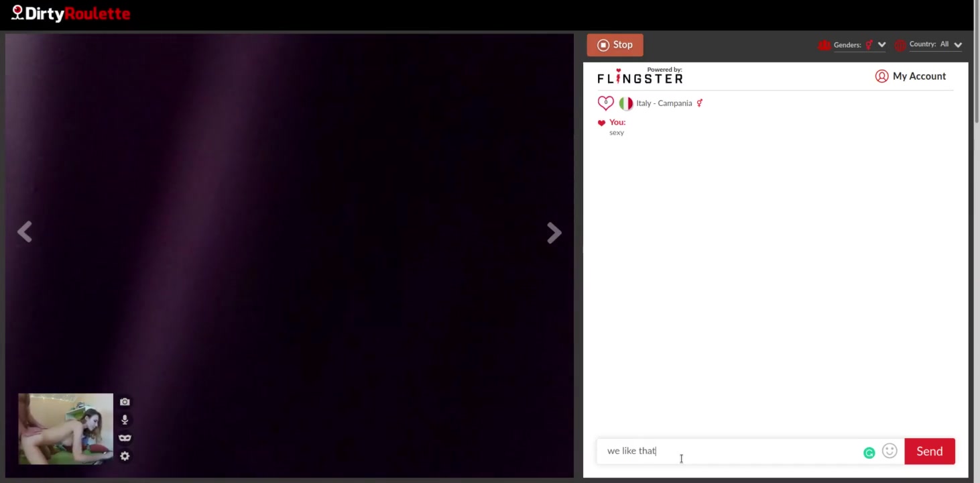
Task: Click the green Grammarly icon
Action: [x=869, y=453]
